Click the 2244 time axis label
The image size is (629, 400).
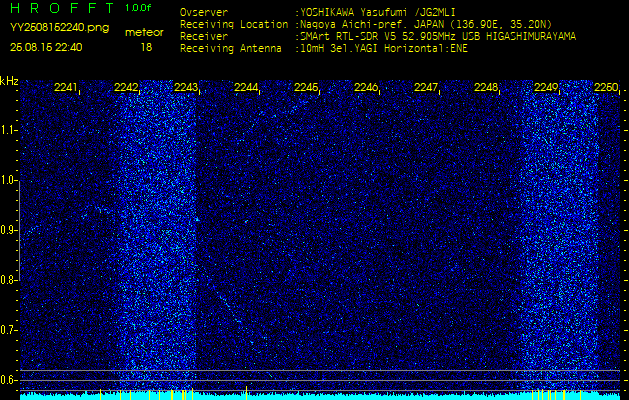click(246, 87)
